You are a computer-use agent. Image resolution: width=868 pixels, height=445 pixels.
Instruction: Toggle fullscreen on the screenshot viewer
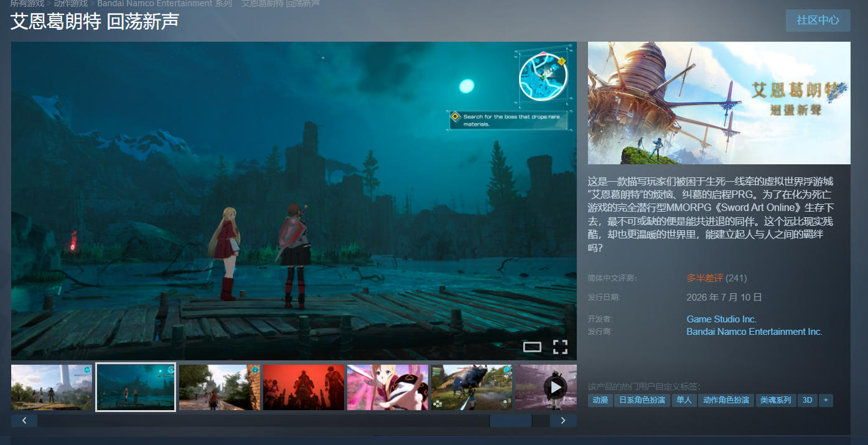click(560, 347)
